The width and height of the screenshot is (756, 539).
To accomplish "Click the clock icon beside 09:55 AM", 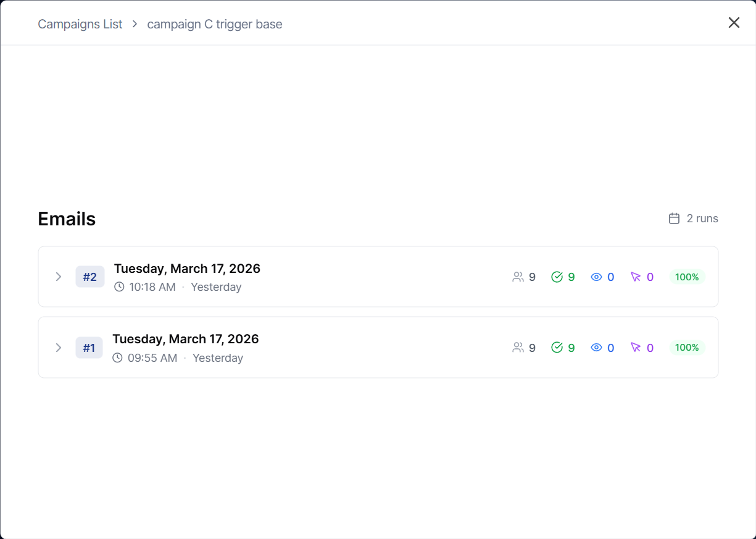I will (117, 357).
